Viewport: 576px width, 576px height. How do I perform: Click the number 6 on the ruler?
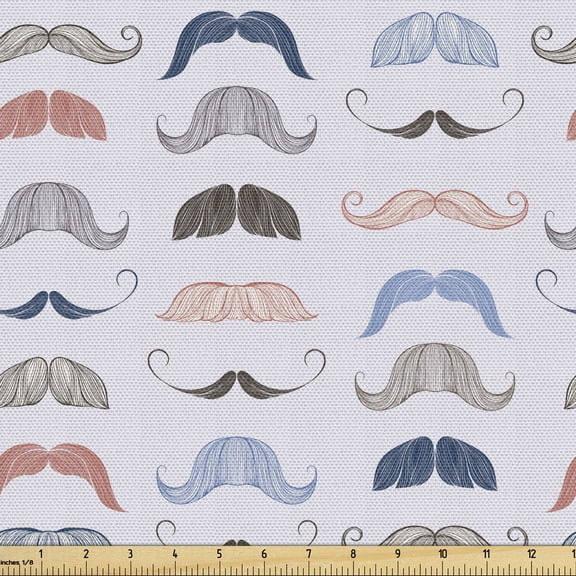click(x=264, y=554)
